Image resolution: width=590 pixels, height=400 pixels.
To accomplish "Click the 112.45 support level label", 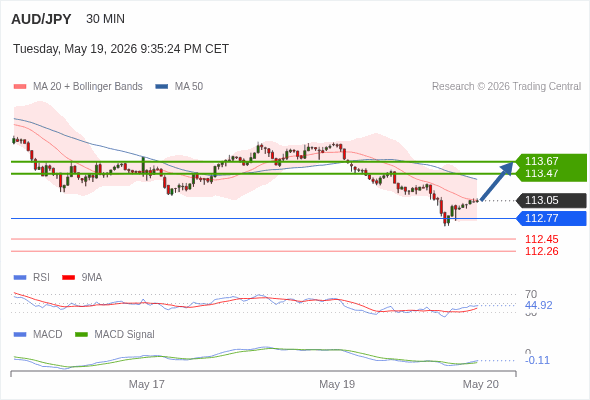I will click(x=541, y=239).
